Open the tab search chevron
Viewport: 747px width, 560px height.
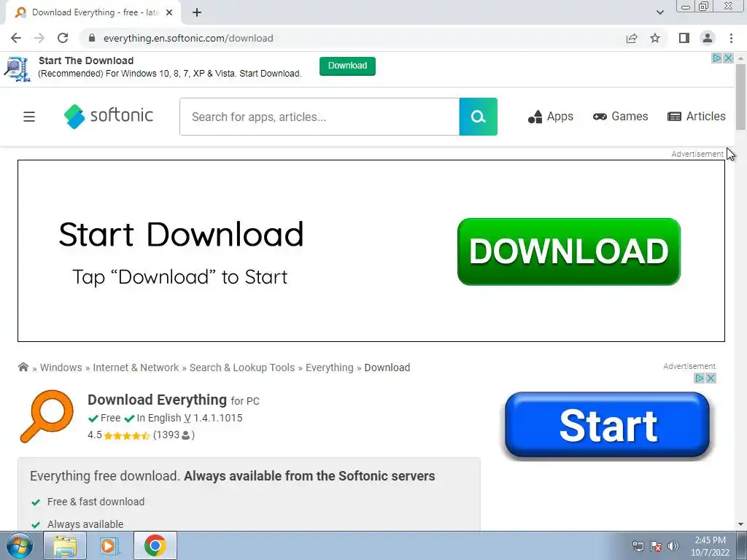659,12
